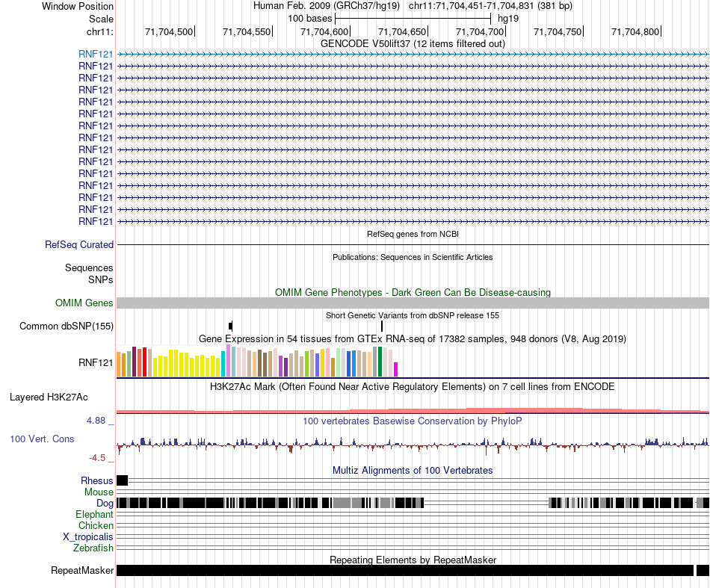Viewport: 710px width, 588px height.
Task: Click the 71,704,550 ruler coordinate
Action: pos(247,31)
